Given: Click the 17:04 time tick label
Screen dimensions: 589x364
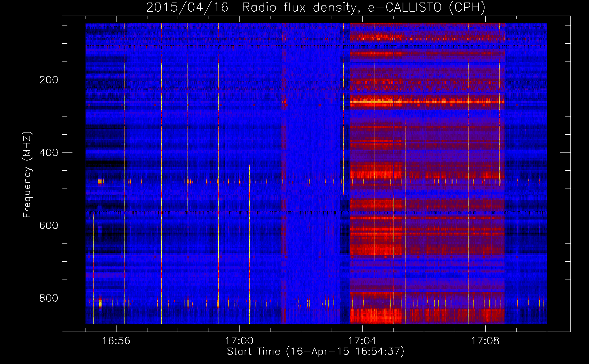Looking at the screenshot, I should 362,341.
